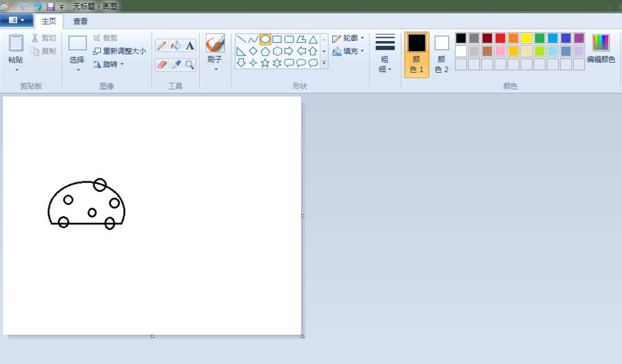622x364 pixels.
Task: Pick the pink color swatch
Action: (500, 51)
